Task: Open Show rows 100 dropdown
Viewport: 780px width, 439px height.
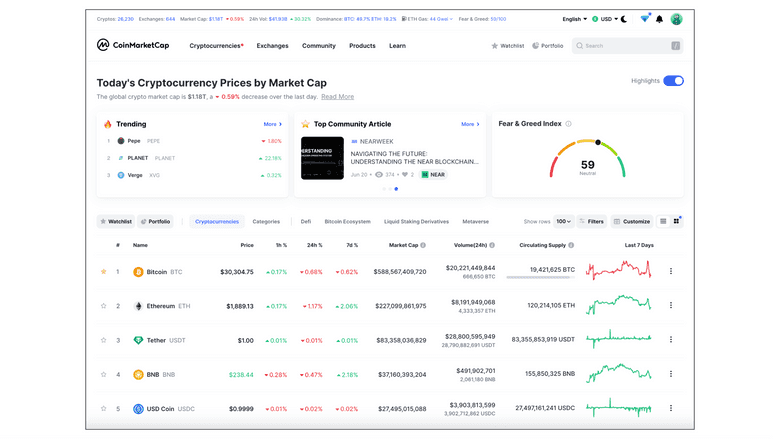Action: click(x=564, y=221)
